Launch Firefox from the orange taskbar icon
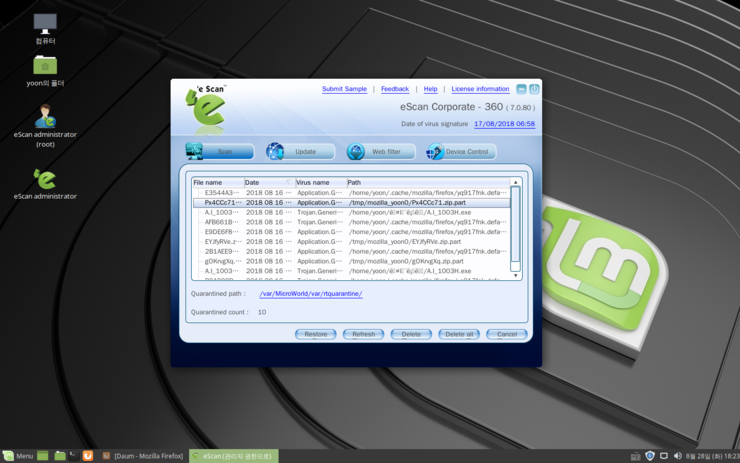The image size is (740, 463). coord(88,456)
